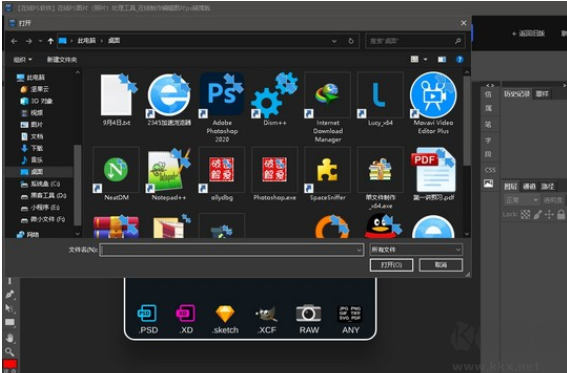The width and height of the screenshot is (567, 373).
Task: Toggle the lock-all padlock icon
Action: [x=561, y=214]
